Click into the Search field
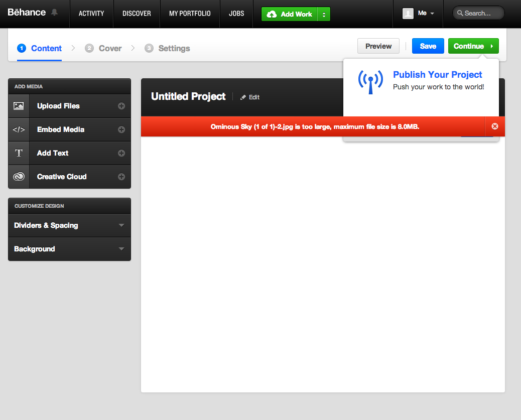The width and height of the screenshot is (521, 420). point(482,13)
